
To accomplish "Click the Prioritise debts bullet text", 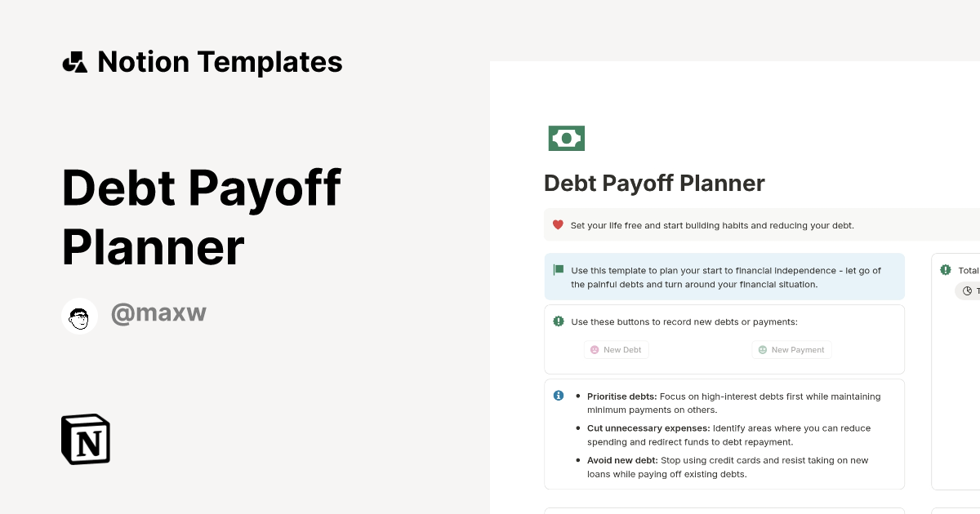I will (733, 403).
